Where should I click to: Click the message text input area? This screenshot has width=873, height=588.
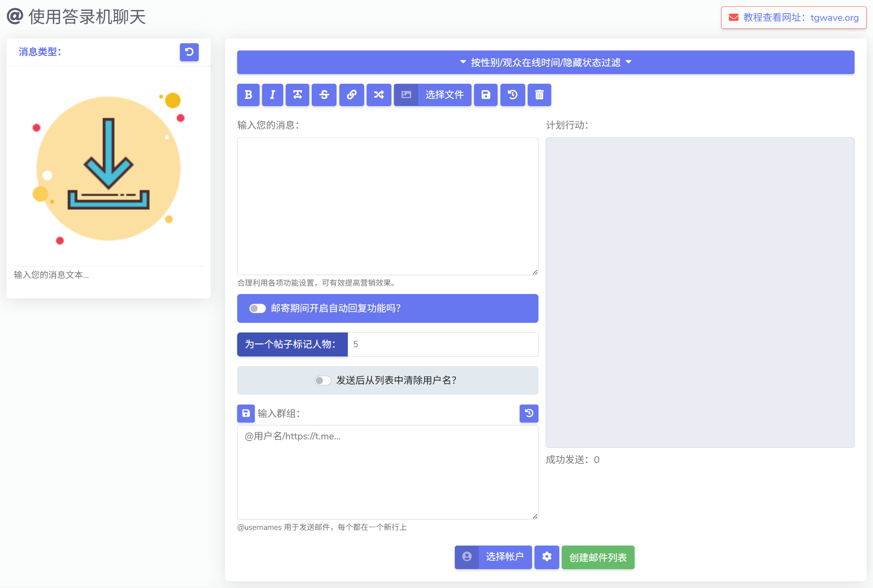click(387, 206)
